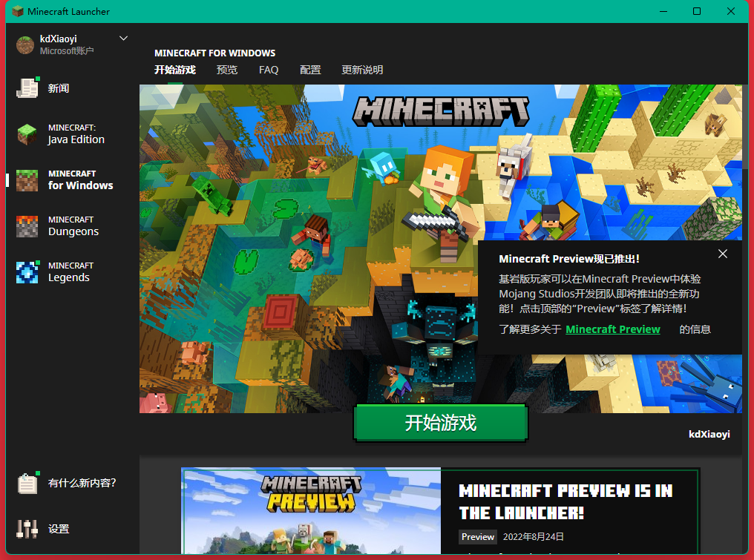Viewport: 754px width, 560px height.
Task: Click the kdXiaoyi account avatar
Action: click(x=26, y=45)
